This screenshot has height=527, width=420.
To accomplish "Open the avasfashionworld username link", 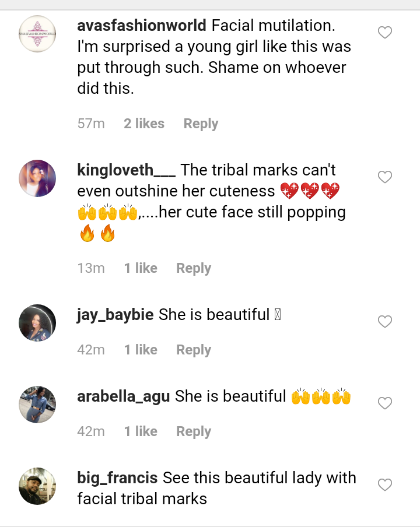I will 142,26.
